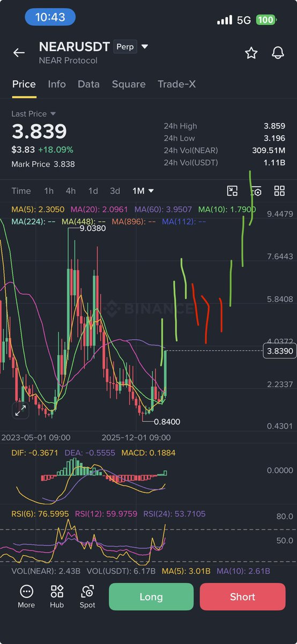Viewport: 297px width, 644px height.
Task: Add NEARUSDT to favorites with star icon
Action: (x=251, y=53)
